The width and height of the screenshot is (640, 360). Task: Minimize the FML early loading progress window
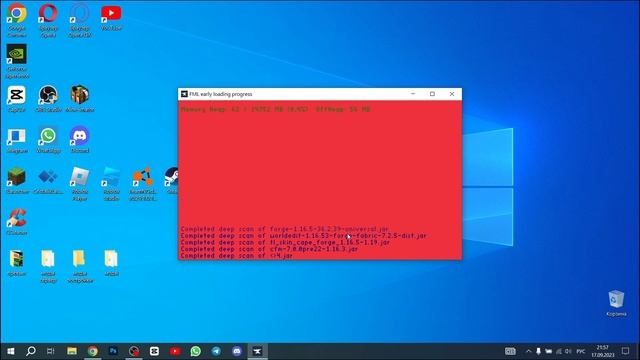[x=413, y=94]
